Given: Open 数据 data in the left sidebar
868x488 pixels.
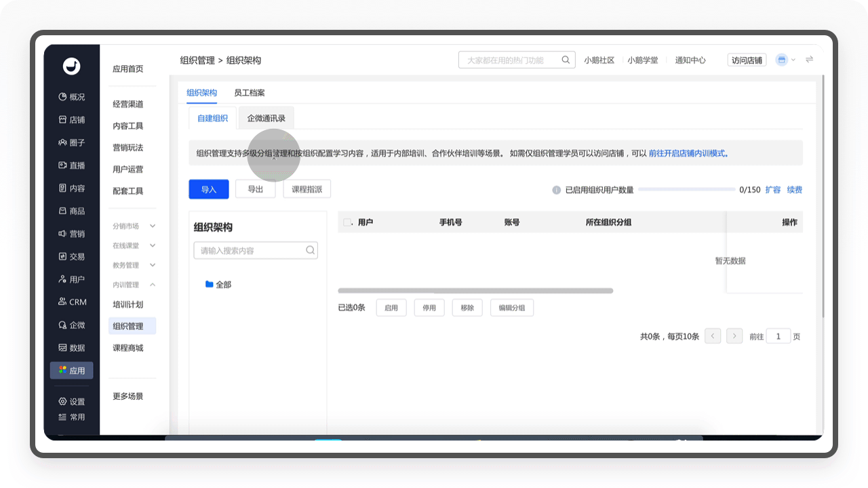Looking at the screenshot, I should (72, 348).
